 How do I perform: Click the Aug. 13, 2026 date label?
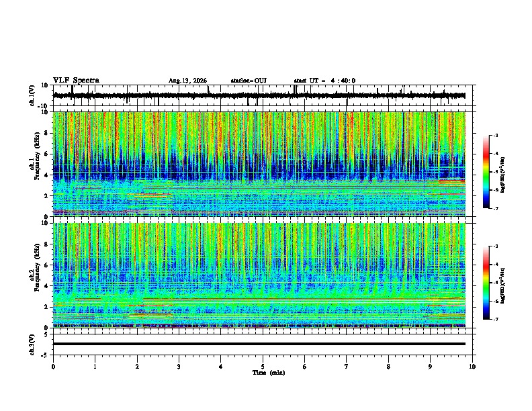tap(187, 81)
